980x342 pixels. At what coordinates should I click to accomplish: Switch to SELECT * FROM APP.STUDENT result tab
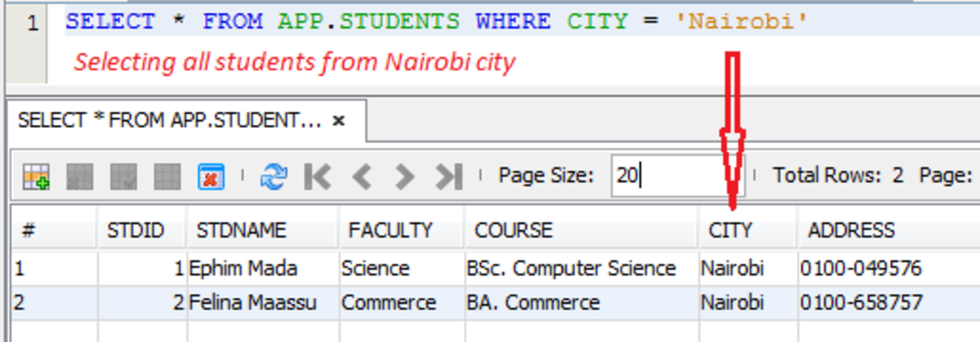tap(170, 121)
